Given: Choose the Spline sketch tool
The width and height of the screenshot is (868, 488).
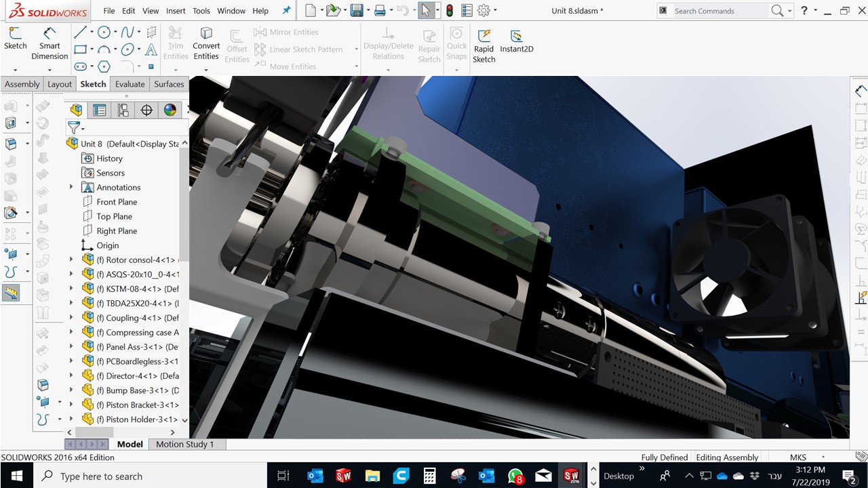Looking at the screenshot, I should 127,32.
